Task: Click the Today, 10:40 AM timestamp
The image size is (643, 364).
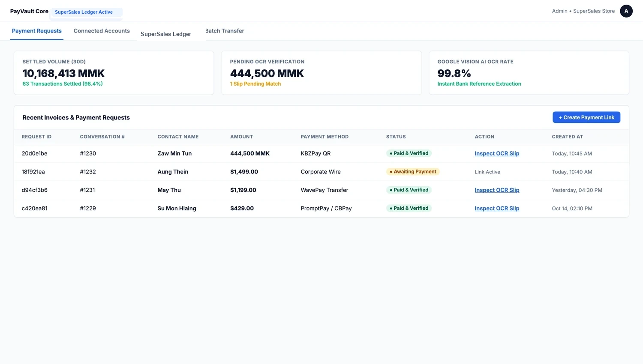Action: point(572,172)
